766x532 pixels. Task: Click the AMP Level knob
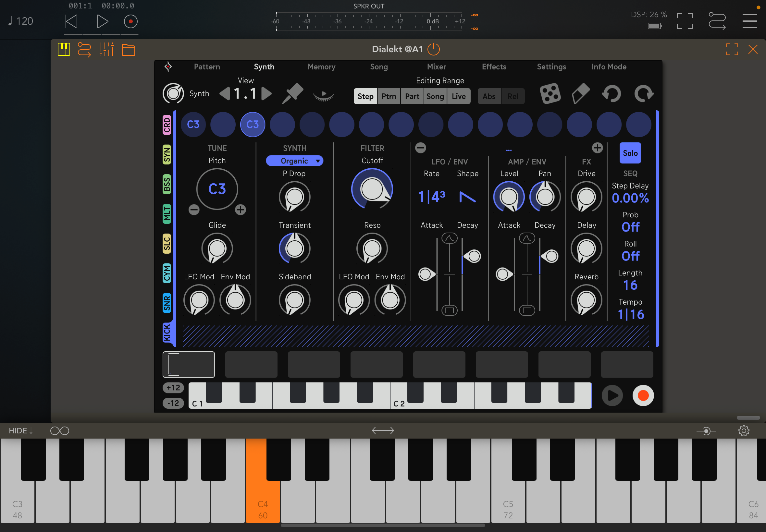tap(509, 197)
